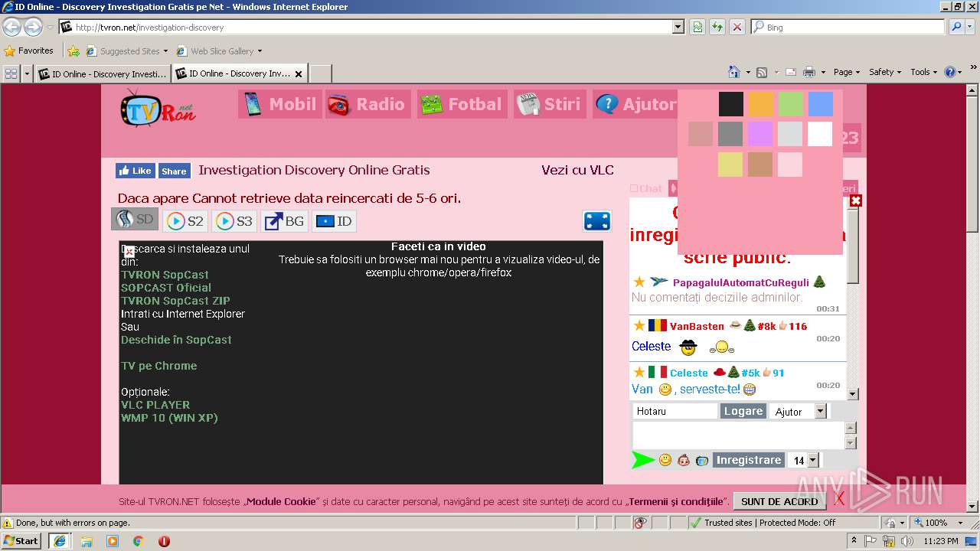Open the Ajutor help page
The image size is (980, 551).
click(x=635, y=104)
